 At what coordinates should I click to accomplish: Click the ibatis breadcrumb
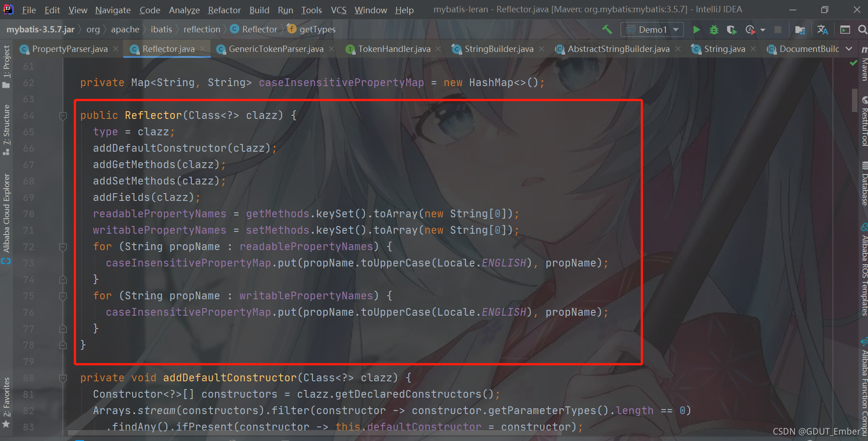click(x=161, y=29)
